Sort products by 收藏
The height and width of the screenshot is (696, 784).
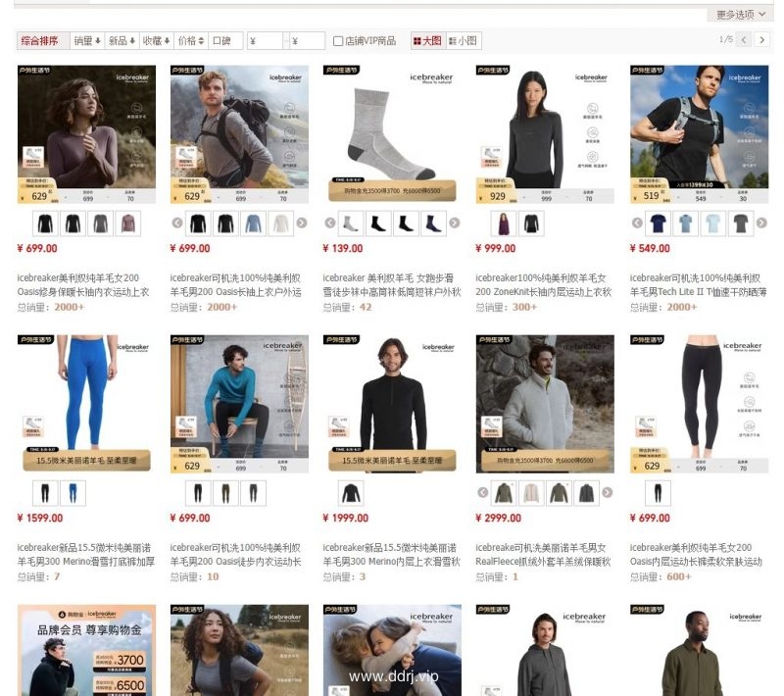pyautogui.click(x=156, y=41)
